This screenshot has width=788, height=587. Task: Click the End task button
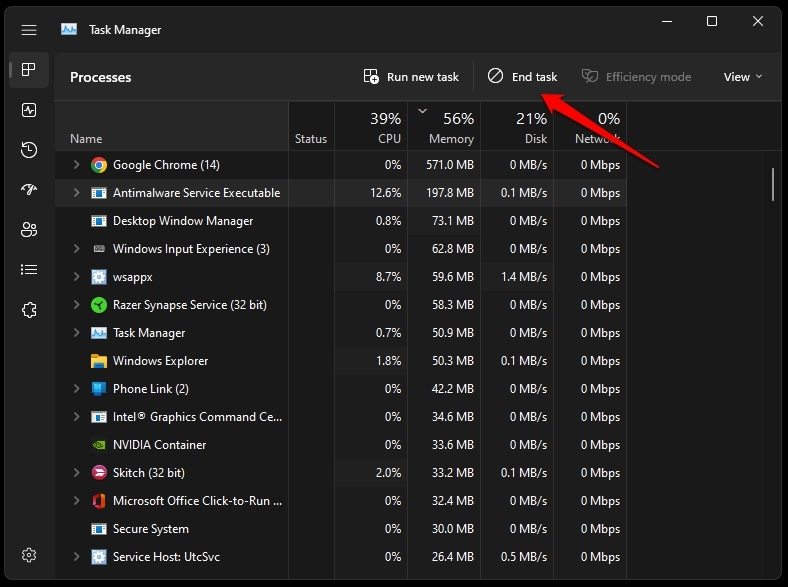(522, 77)
